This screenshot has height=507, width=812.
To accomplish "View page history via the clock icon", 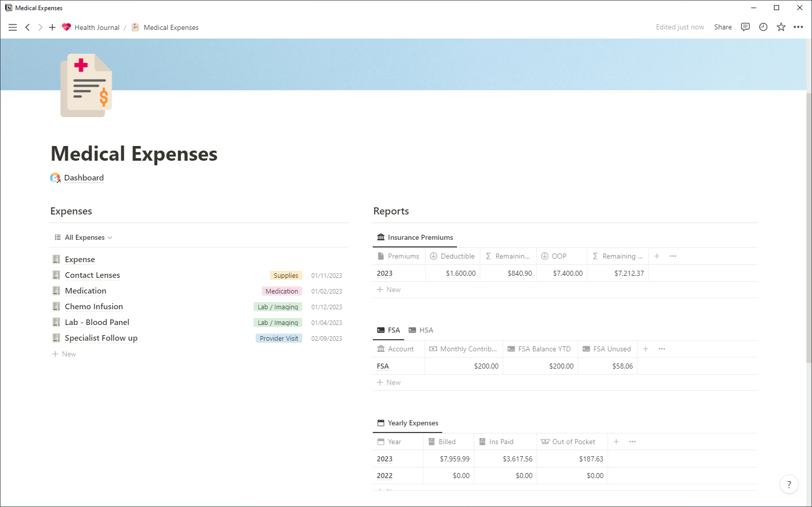I will point(763,27).
